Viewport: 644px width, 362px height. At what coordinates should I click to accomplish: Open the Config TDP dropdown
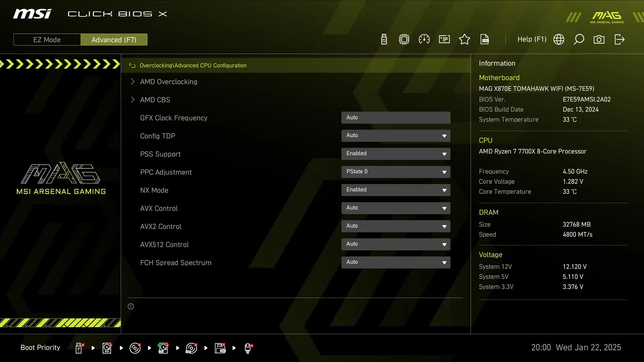click(396, 136)
